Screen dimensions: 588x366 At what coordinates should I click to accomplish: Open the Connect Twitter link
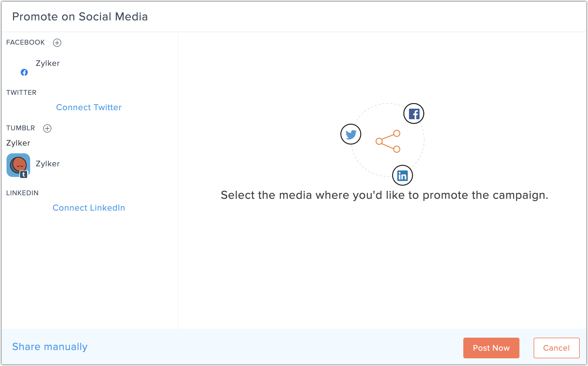pos(89,107)
